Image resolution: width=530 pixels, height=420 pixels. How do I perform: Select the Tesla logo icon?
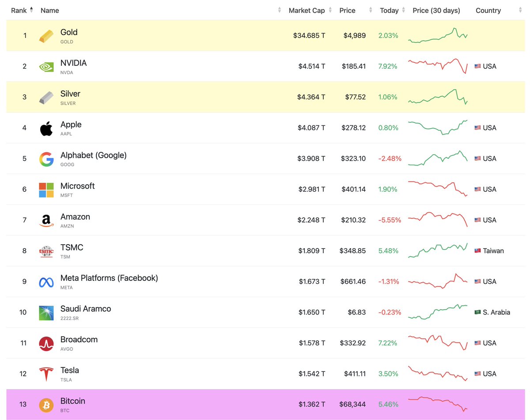pos(46,373)
